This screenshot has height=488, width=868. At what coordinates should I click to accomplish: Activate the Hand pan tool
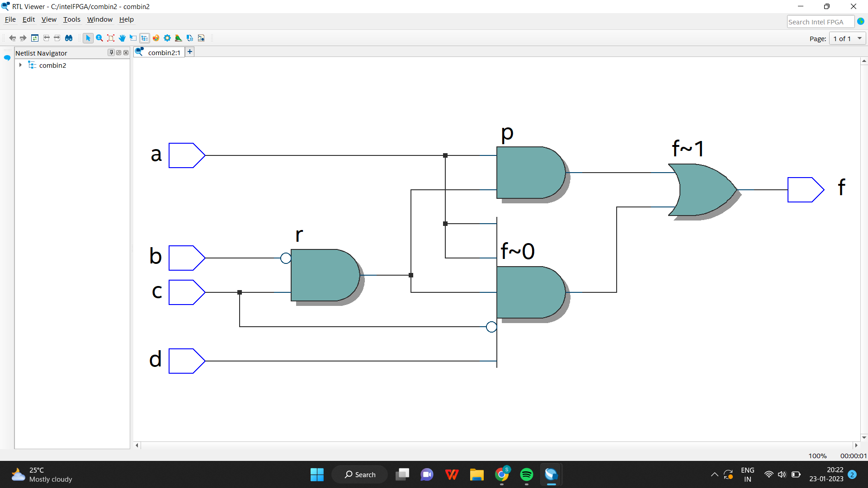tap(122, 38)
